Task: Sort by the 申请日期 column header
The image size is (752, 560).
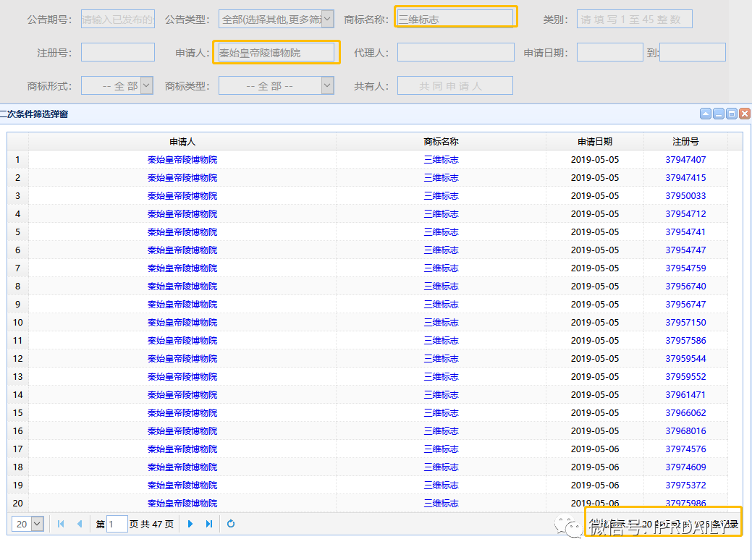Action: (595, 141)
